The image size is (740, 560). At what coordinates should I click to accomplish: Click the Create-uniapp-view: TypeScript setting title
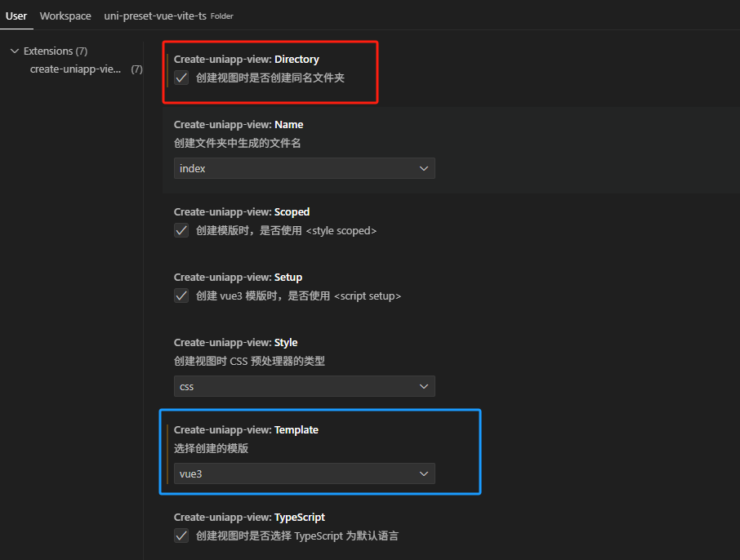tap(249, 517)
